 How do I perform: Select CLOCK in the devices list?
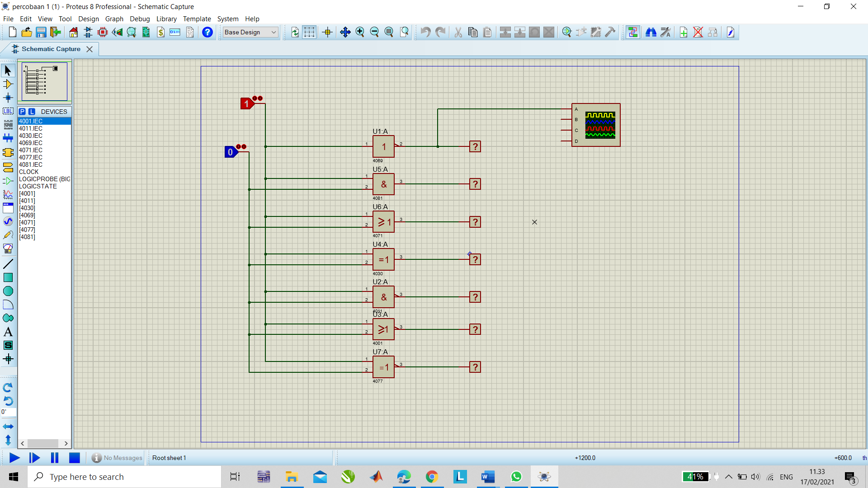click(29, 172)
